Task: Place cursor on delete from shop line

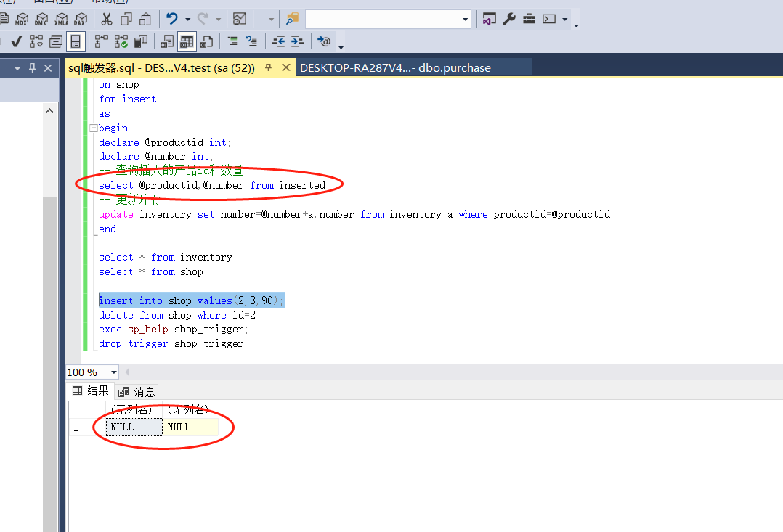Action: (177, 316)
